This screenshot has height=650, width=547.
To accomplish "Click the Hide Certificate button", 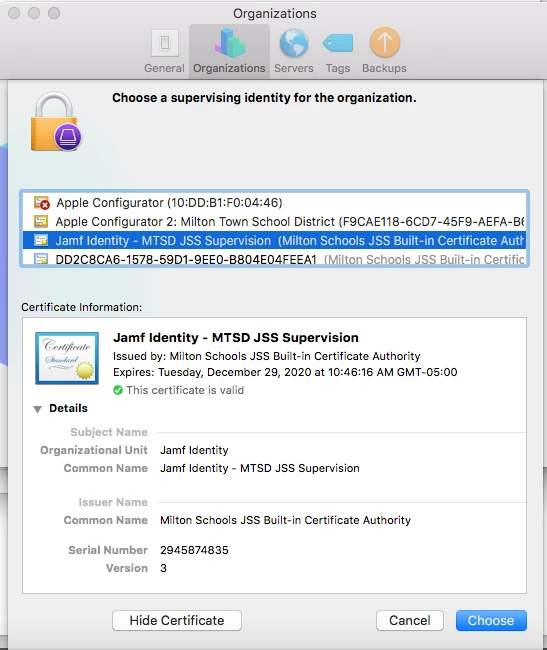I will [177, 620].
